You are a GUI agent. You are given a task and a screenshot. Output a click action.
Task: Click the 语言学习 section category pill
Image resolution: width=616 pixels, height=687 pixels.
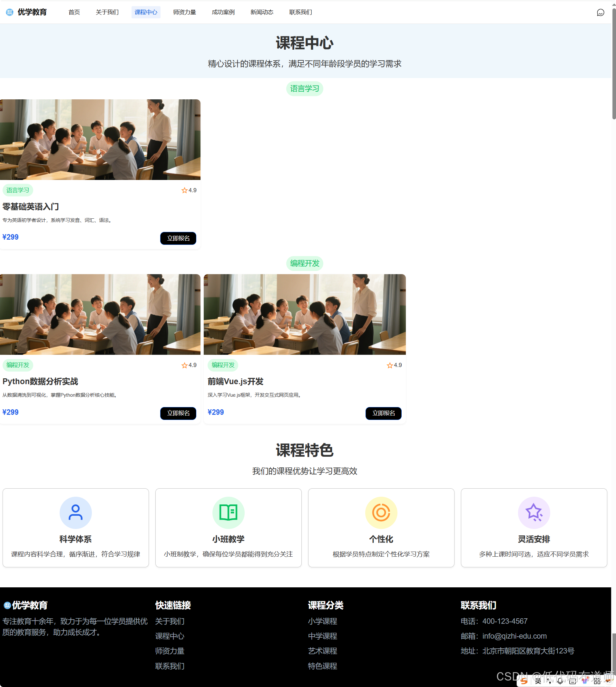click(x=305, y=89)
